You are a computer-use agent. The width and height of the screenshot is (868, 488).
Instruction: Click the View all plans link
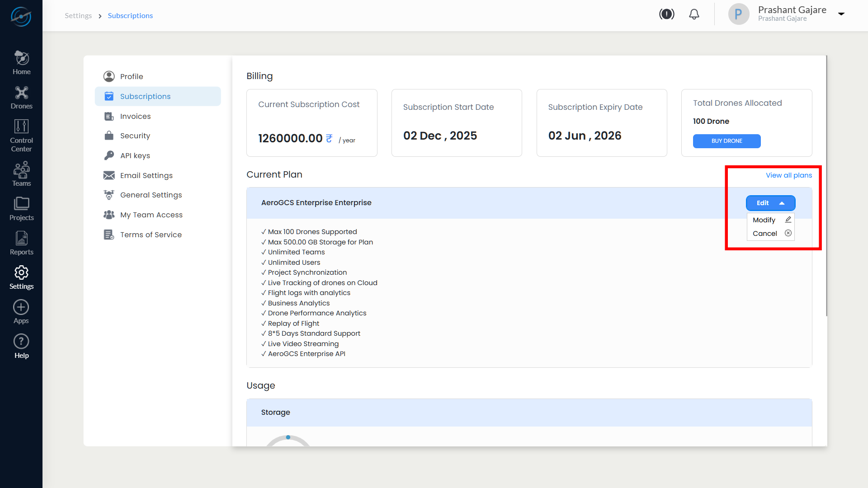pyautogui.click(x=788, y=175)
